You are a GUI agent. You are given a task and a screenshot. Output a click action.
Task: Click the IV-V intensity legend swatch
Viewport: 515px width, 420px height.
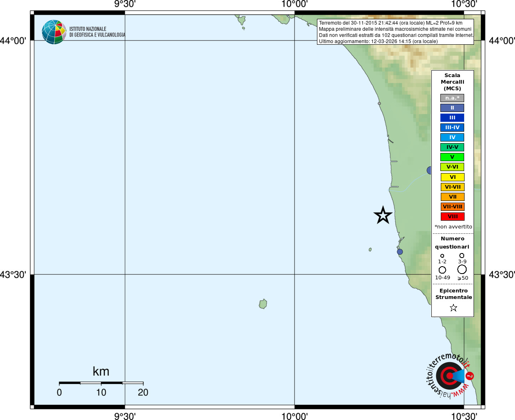452,147
